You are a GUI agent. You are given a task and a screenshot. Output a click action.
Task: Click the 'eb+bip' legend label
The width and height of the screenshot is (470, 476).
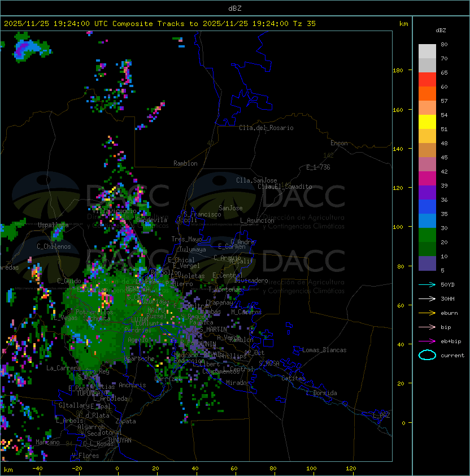(451, 341)
